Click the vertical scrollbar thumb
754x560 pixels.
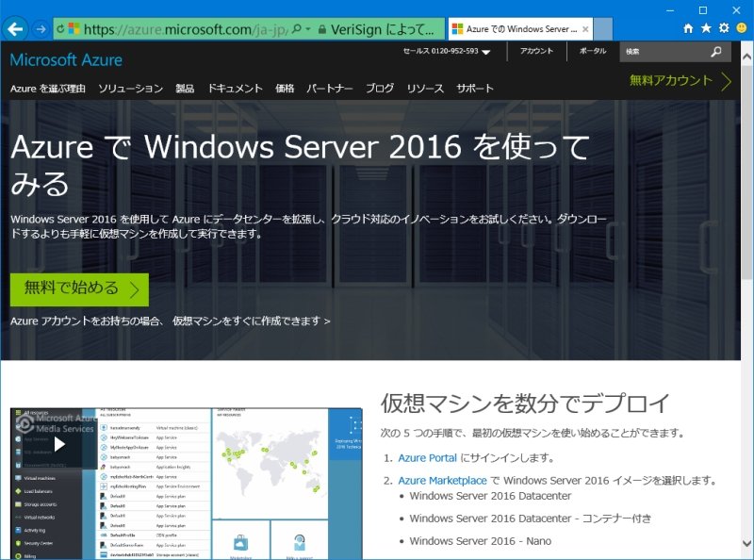tap(746, 173)
